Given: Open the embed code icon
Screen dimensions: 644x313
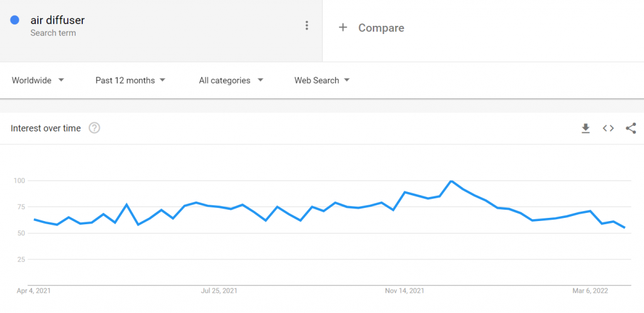Looking at the screenshot, I should point(608,128).
